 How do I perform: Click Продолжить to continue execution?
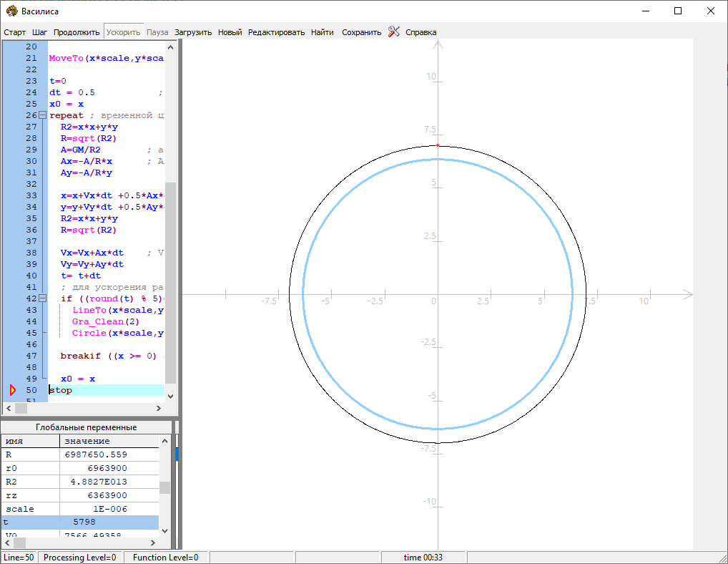click(77, 32)
